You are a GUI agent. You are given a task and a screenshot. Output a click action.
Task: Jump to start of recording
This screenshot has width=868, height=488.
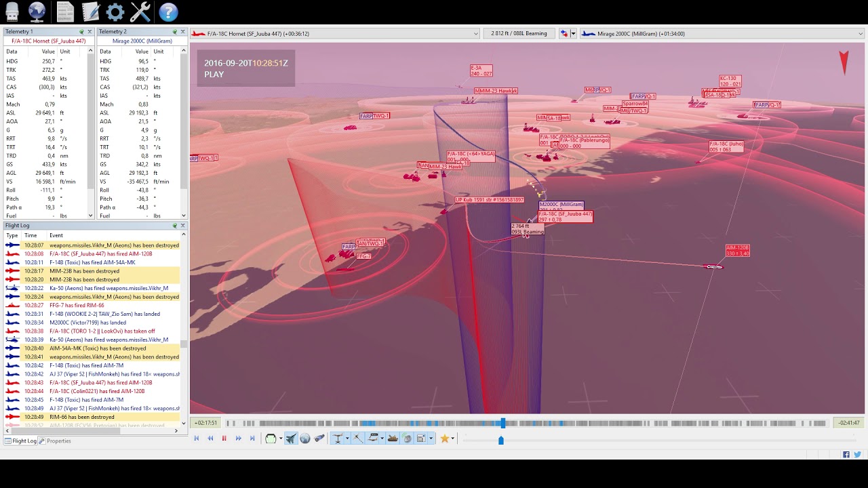(x=197, y=439)
